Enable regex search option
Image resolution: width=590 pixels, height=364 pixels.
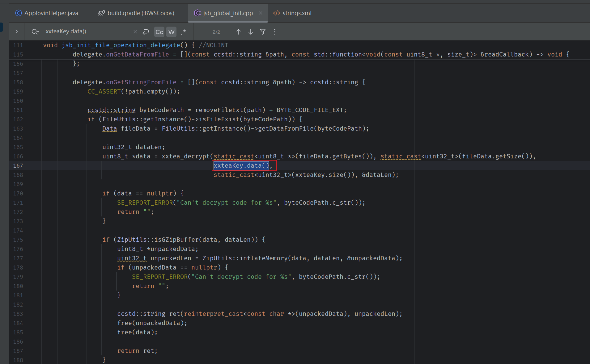pos(184,32)
